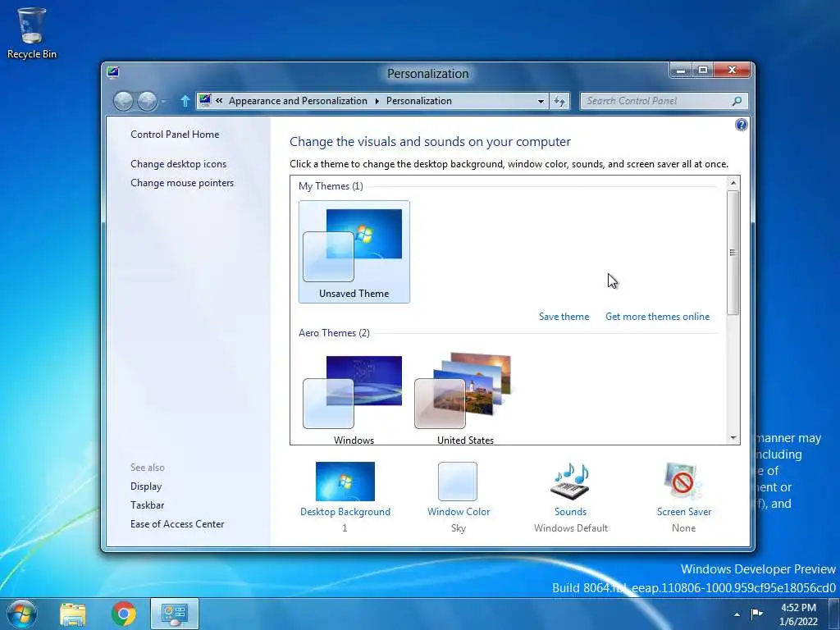Viewport: 840px width, 630px height.
Task: Click Get more themes online link
Action: (657, 317)
